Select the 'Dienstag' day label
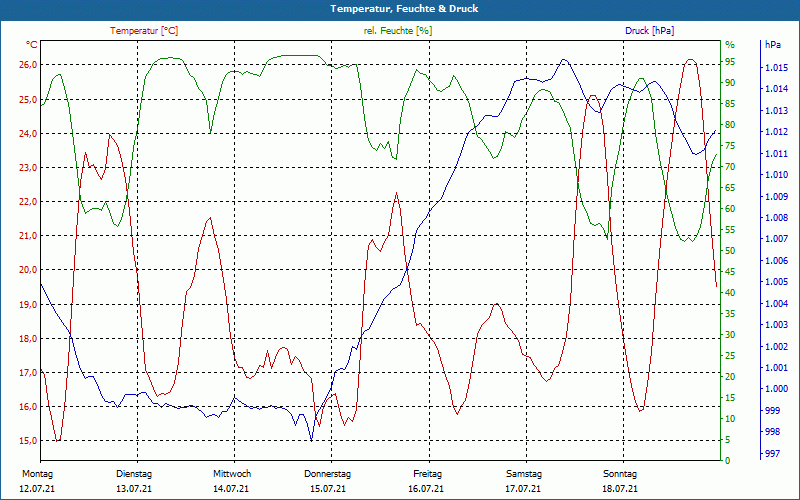 click(x=134, y=474)
